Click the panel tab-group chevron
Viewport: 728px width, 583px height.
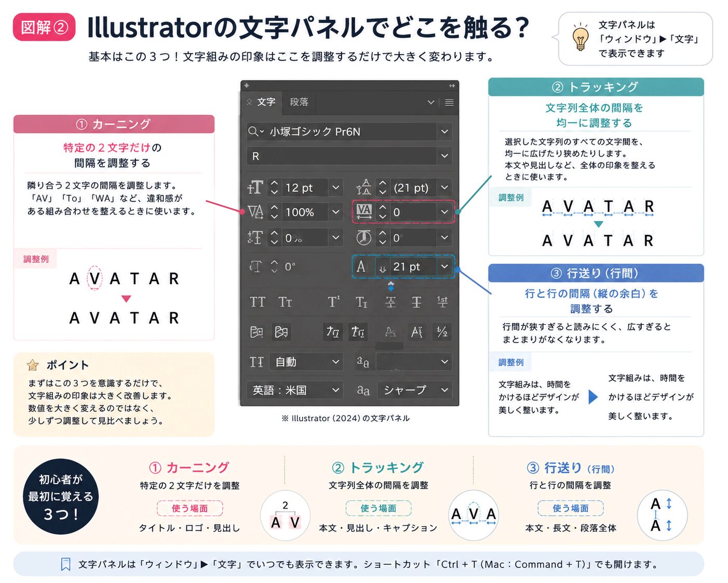pyautogui.click(x=430, y=102)
